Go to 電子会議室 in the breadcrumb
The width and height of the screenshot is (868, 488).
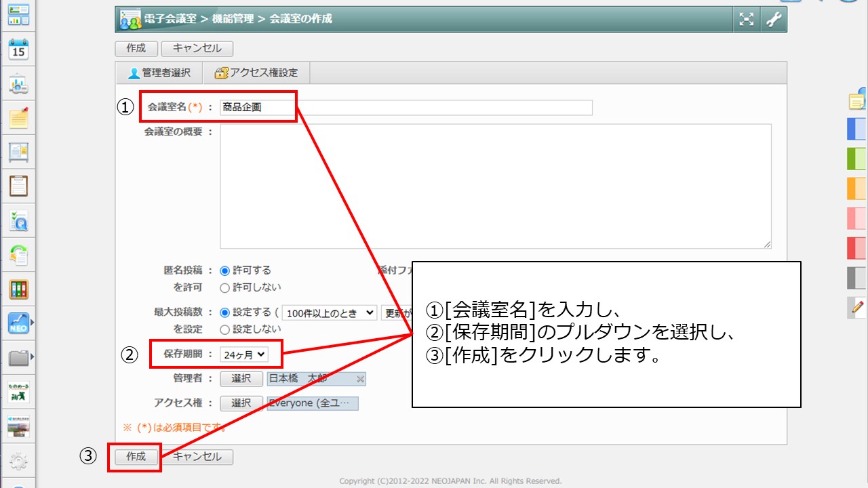(x=169, y=20)
